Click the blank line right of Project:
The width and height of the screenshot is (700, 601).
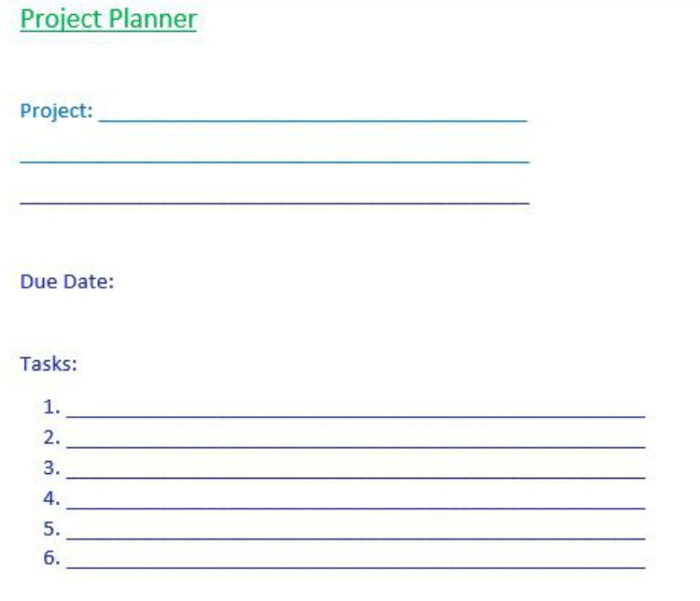pyautogui.click(x=313, y=119)
